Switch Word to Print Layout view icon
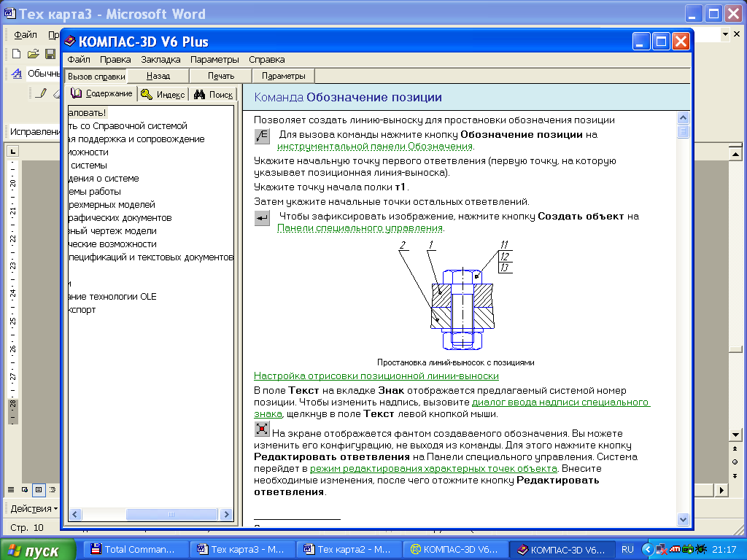Viewport: 747px width, 560px height. 39,489
